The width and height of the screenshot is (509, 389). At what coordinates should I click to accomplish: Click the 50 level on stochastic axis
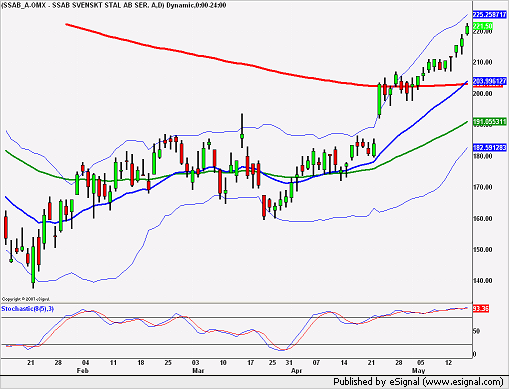[477, 331]
